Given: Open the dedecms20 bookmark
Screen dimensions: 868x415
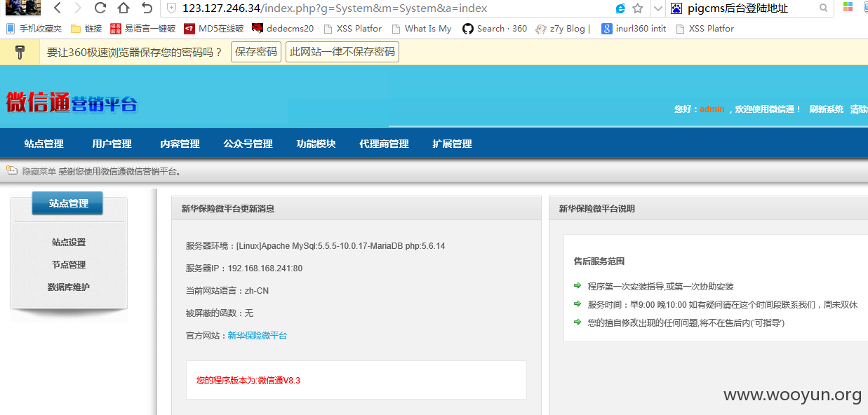Looking at the screenshot, I should (283, 29).
